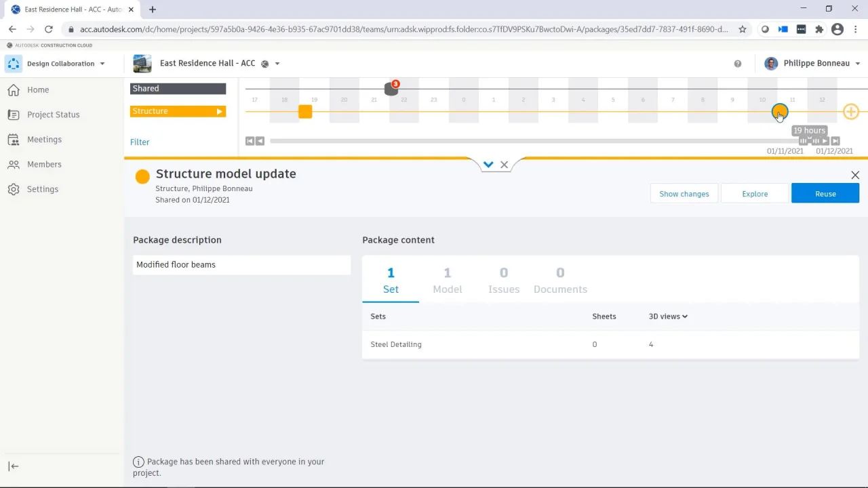Click the dark password extension icon
The width and height of the screenshot is (868, 488).
coord(801,29)
